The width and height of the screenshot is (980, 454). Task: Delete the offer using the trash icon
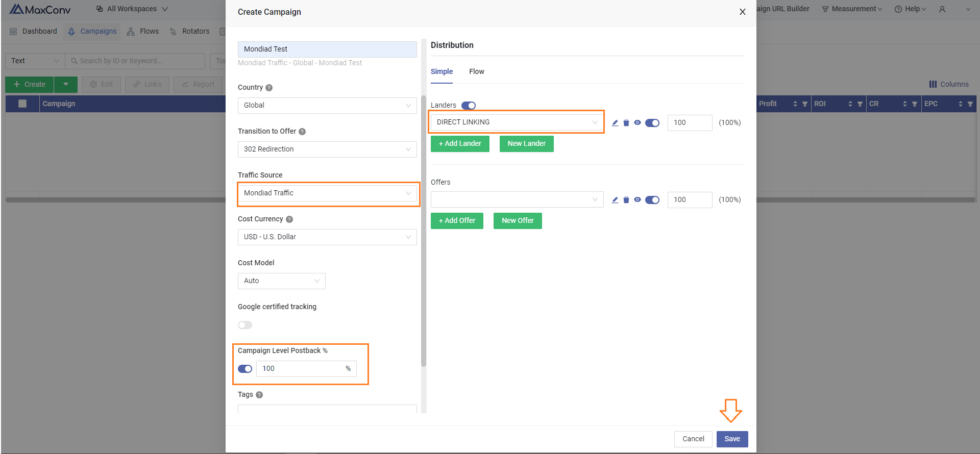[626, 200]
